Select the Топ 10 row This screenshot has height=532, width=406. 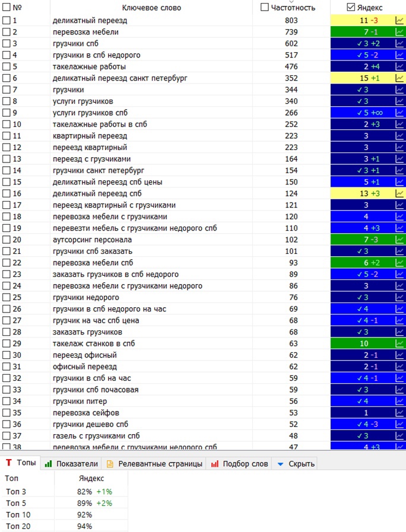click(x=65, y=515)
